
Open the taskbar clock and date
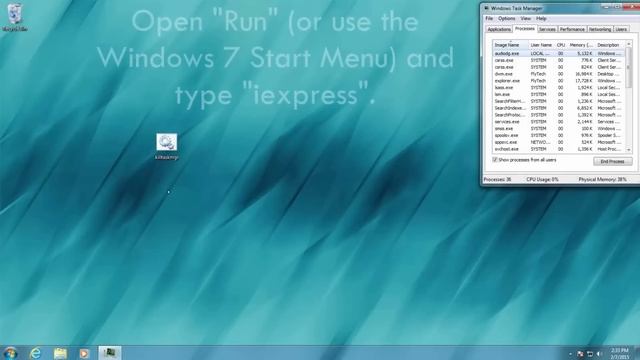coord(620,353)
